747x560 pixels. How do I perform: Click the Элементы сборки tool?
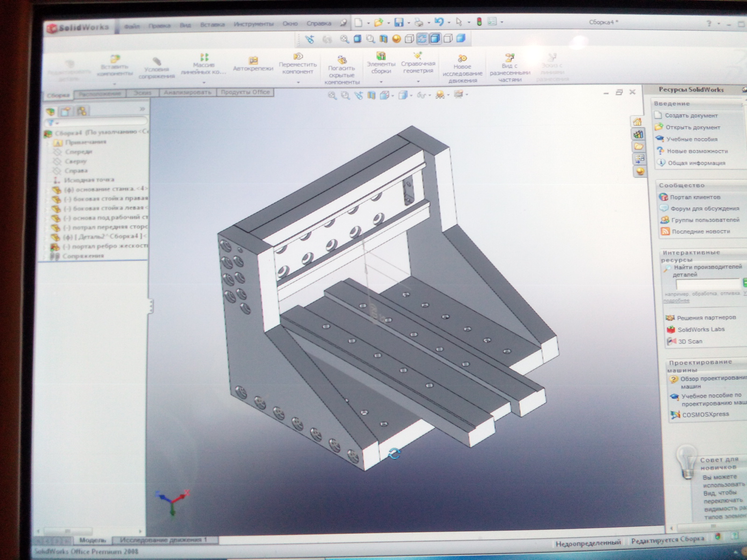pyautogui.click(x=381, y=63)
